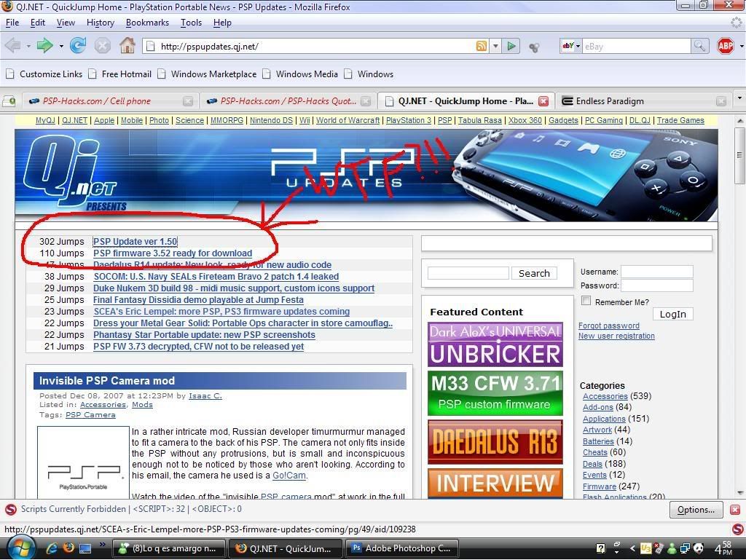Open the list all tabs dropdown
The image size is (746, 560).
pyautogui.click(x=739, y=98)
